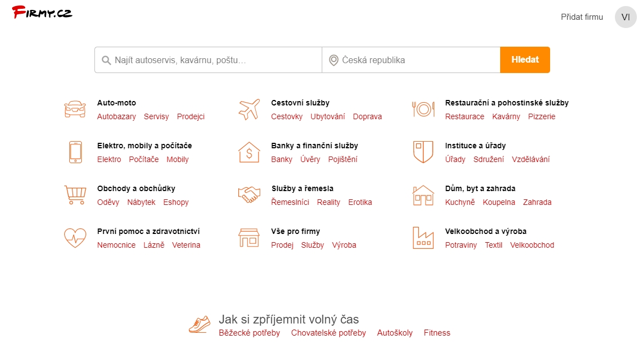This screenshot has width=644, height=357.
Task: Open the VI user avatar menu
Action: click(x=625, y=17)
